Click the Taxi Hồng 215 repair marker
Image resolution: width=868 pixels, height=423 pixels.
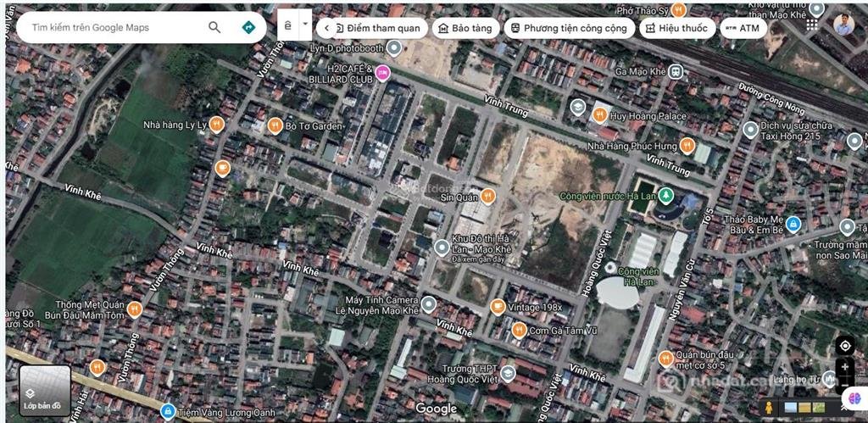pyautogui.click(x=751, y=130)
